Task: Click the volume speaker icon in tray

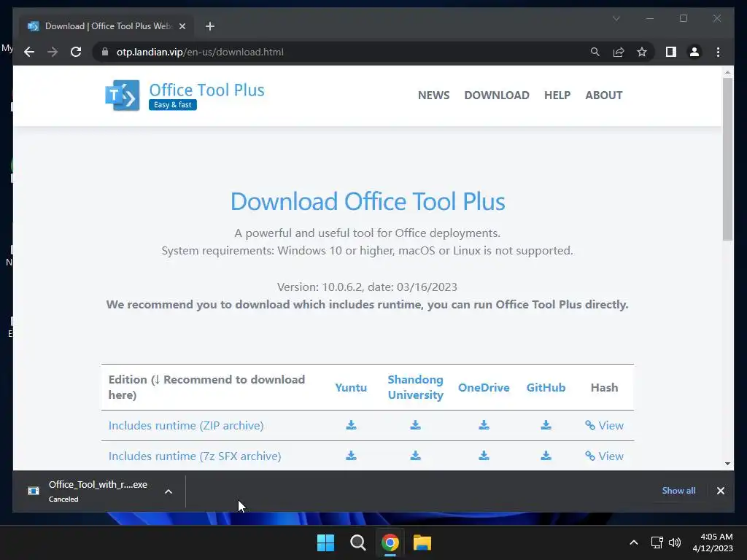Action: coord(675,542)
